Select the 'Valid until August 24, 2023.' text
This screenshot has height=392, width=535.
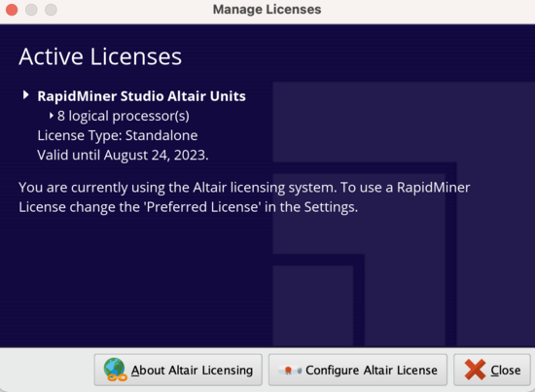(x=123, y=156)
